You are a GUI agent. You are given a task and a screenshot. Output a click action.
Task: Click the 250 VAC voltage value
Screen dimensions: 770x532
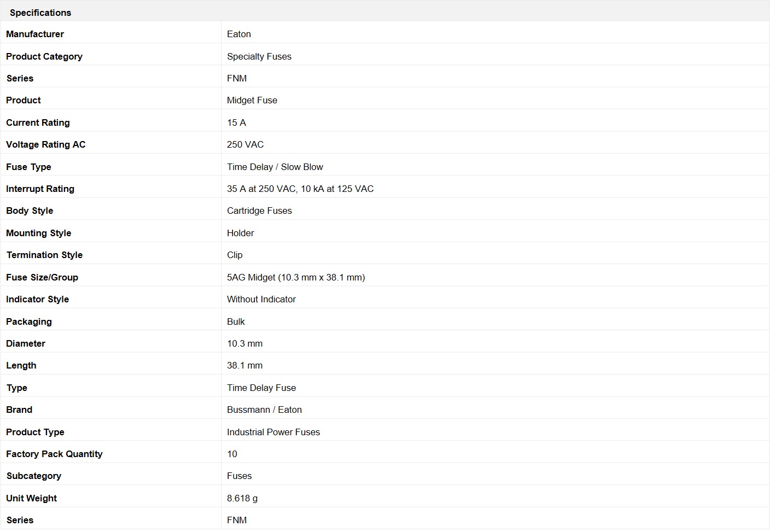pos(246,144)
